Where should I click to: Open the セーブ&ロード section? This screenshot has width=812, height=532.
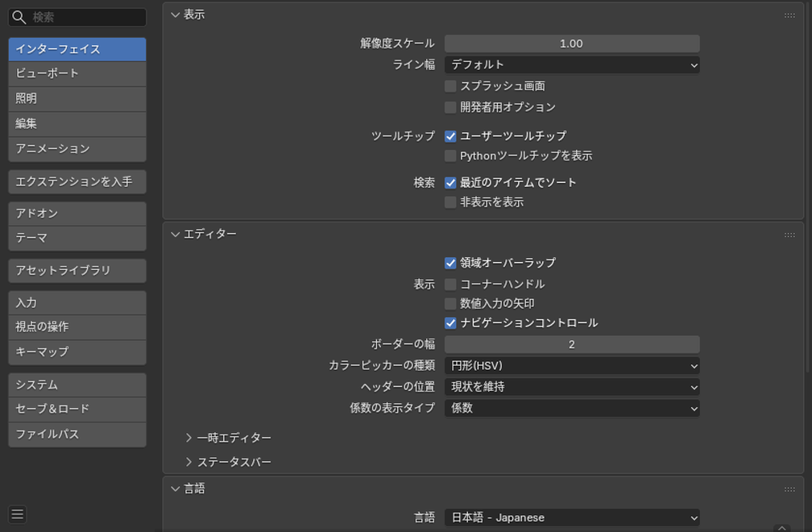click(x=77, y=409)
